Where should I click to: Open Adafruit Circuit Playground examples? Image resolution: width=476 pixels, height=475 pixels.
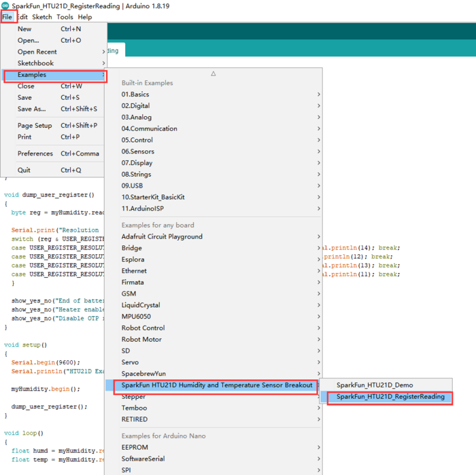(214, 236)
